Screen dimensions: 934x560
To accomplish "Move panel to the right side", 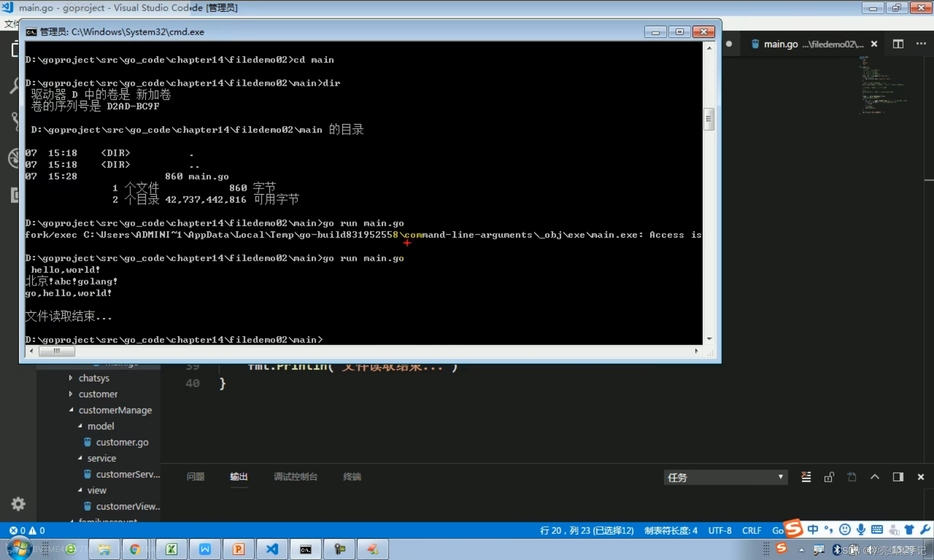I will click(x=898, y=477).
